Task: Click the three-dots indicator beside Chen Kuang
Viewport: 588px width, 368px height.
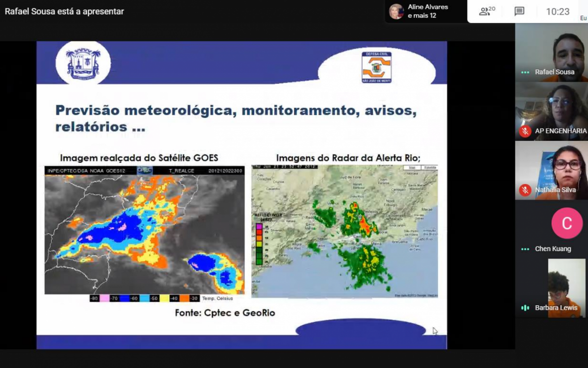Action: (x=525, y=249)
